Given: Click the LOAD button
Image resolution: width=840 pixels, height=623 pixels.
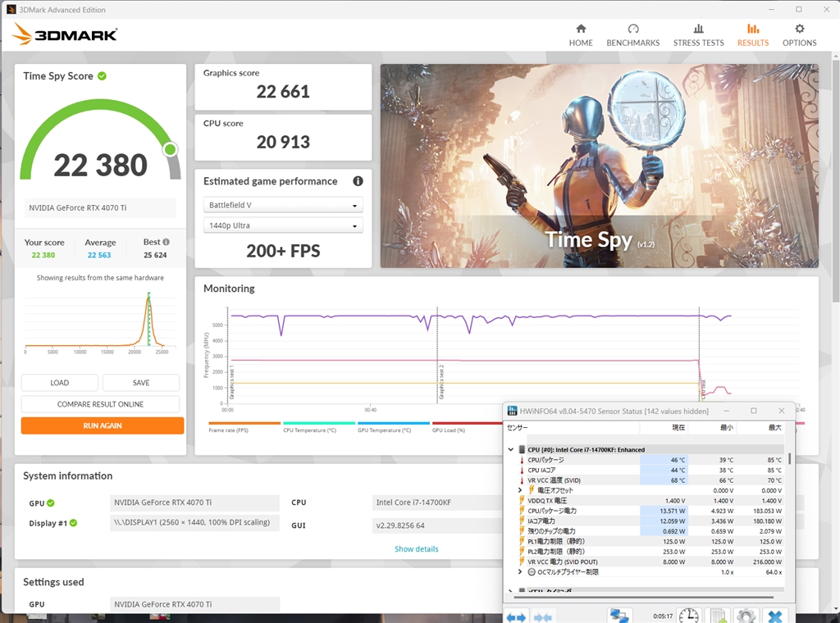Looking at the screenshot, I should (59, 383).
